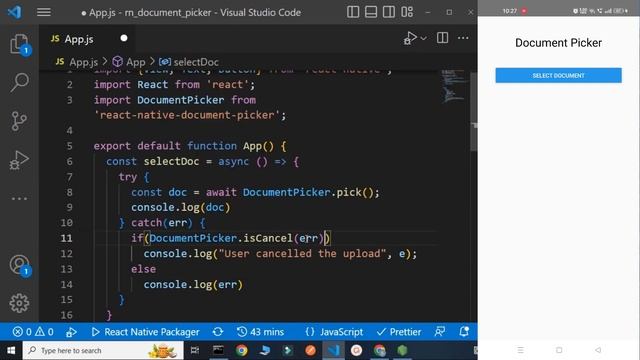Tap SELECT DOCUMENT button in phone screen

coord(558,76)
